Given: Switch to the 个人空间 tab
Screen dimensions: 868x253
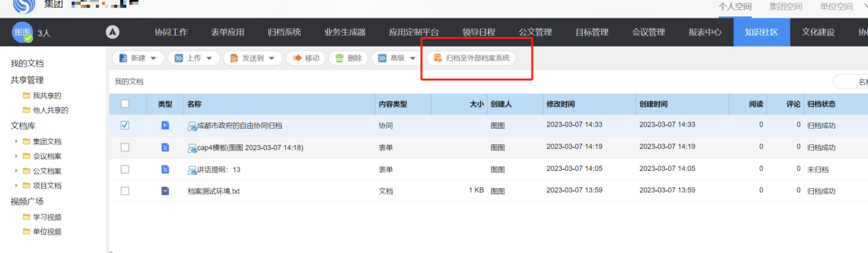Looking at the screenshot, I should (x=735, y=7).
